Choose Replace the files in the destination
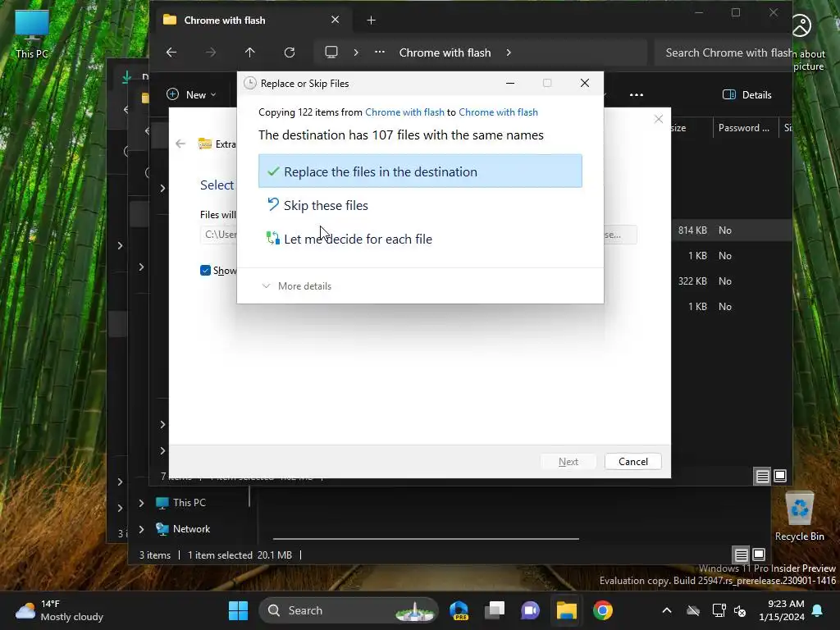840x630 pixels. point(420,171)
